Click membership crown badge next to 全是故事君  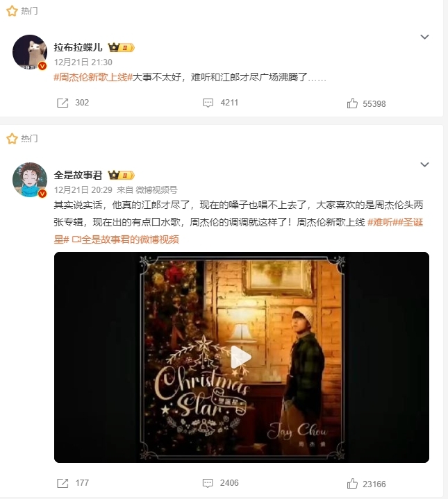click(x=122, y=176)
